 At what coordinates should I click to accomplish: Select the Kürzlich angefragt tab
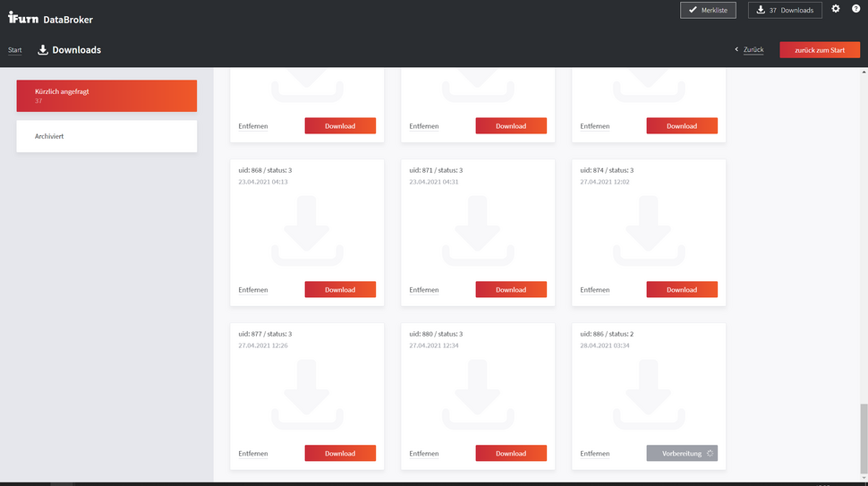(106, 96)
